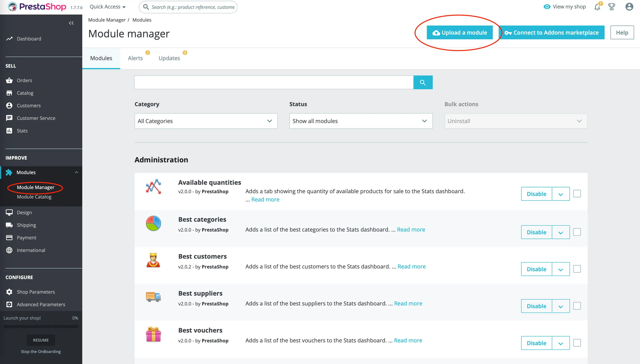
Task: Tick the Best suppliers module checkbox
Action: click(577, 306)
